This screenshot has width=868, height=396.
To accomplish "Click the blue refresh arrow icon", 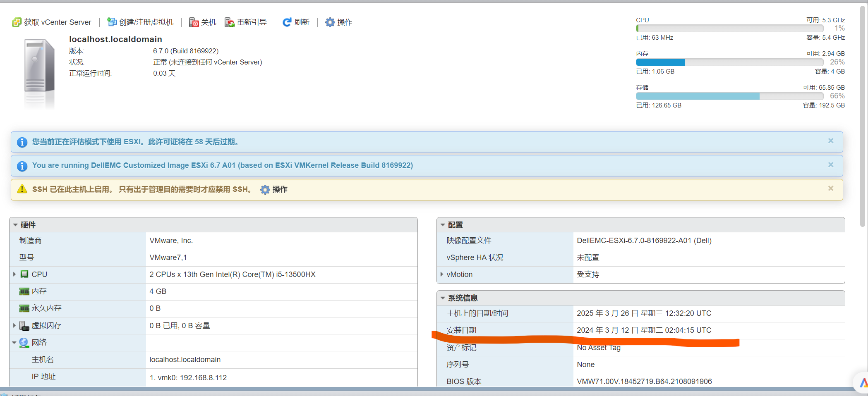I will pyautogui.click(x=287, y=22).
